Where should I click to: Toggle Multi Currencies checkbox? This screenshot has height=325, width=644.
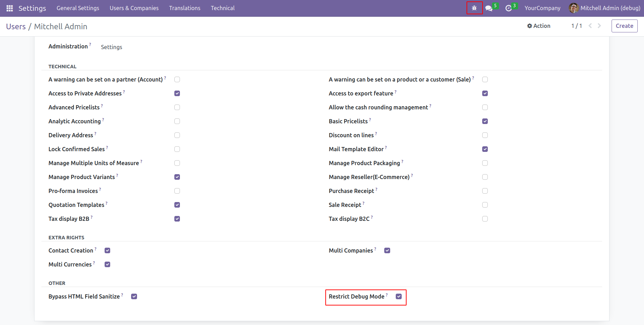[107, 264]
